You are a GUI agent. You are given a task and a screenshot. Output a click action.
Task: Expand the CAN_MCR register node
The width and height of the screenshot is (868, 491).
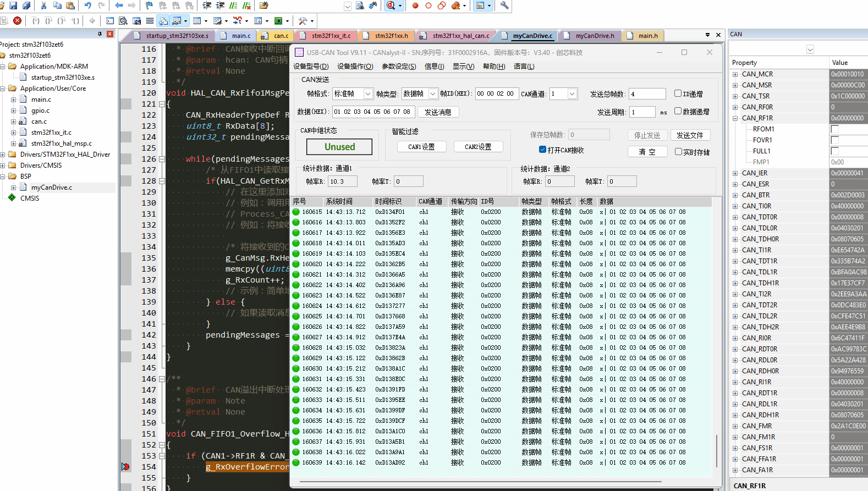click(x=735, y=74)
